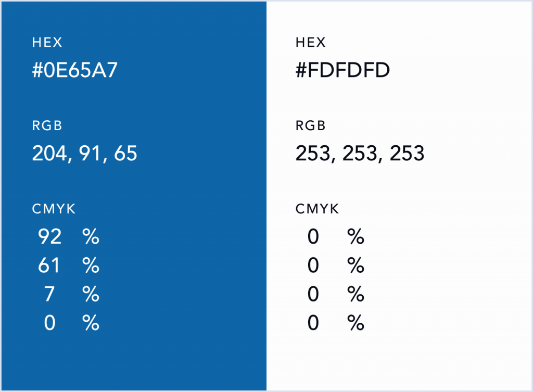
Task: Select the CMYK value 7
Action: [x=49, y=295]
